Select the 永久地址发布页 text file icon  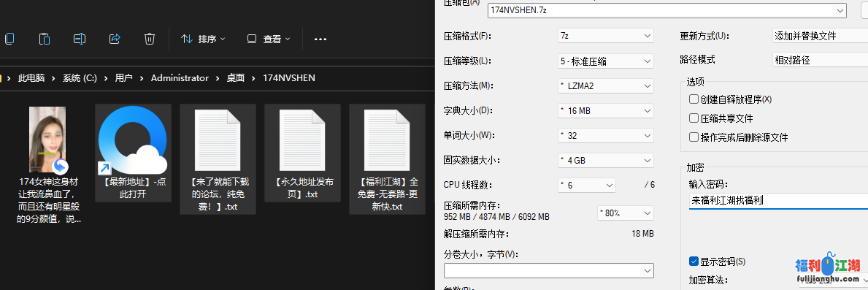pos(302,140)
